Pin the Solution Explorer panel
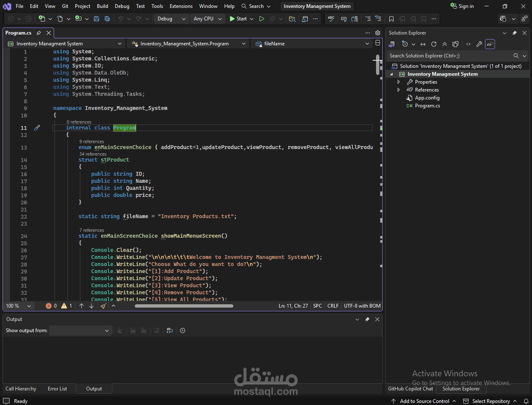The height and width of the screenshot is (405, 532). pyautogui.click(x=515, y=32)
